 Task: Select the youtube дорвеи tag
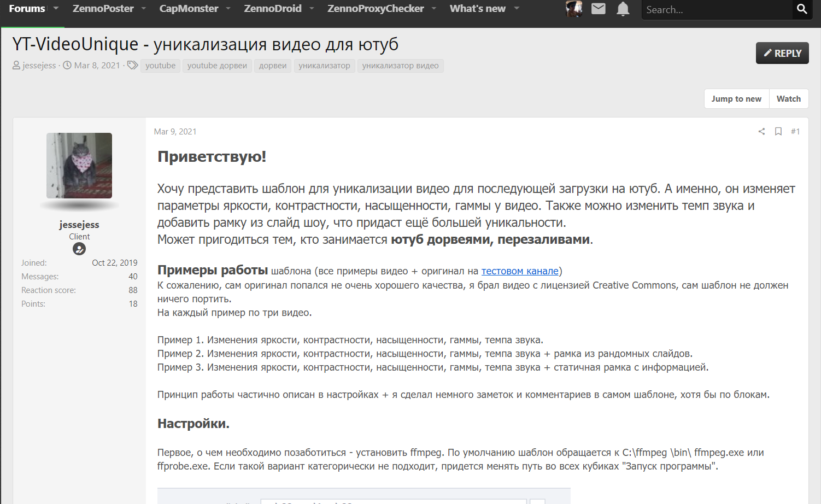(x=217, y=66)
